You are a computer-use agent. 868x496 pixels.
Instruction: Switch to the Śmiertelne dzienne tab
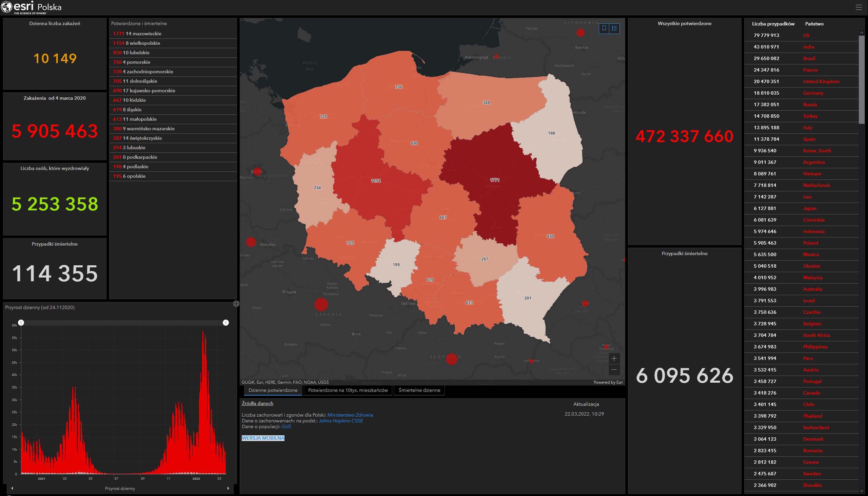tap(419, 390)
